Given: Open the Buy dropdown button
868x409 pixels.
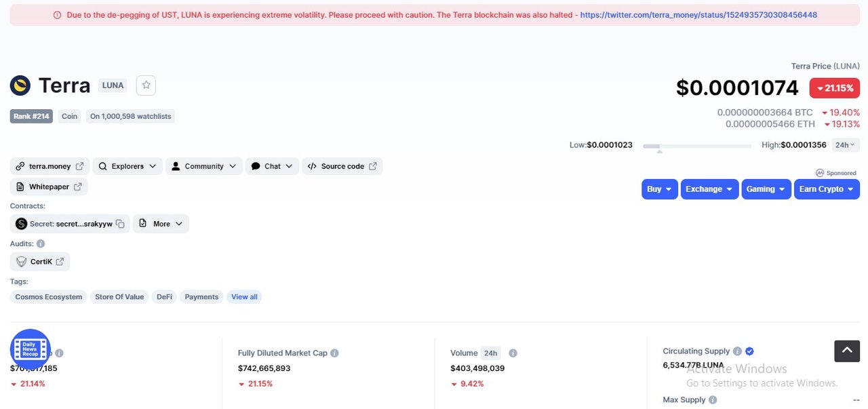Looking at the screenshot, I should [x=660, y=189].
